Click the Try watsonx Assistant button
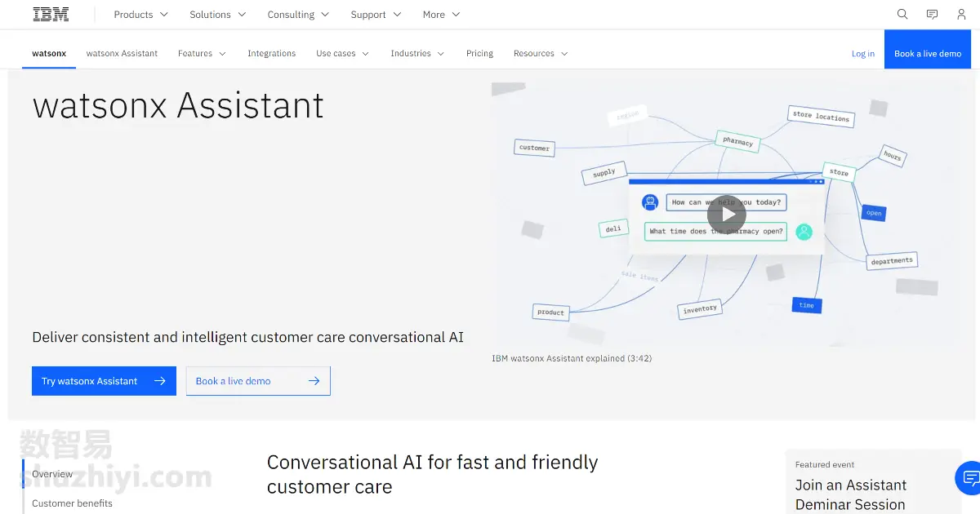Image resolution: width=980 pixels, height=514 pixels. point(104,381)
